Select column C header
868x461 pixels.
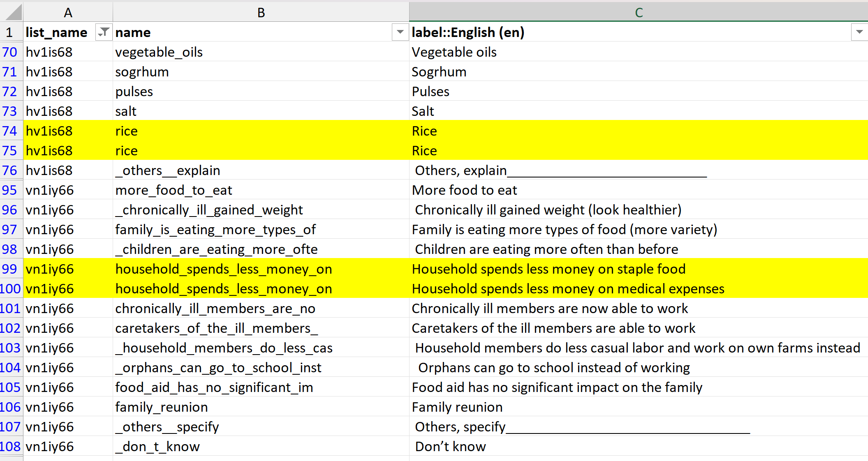pos(638,12)
